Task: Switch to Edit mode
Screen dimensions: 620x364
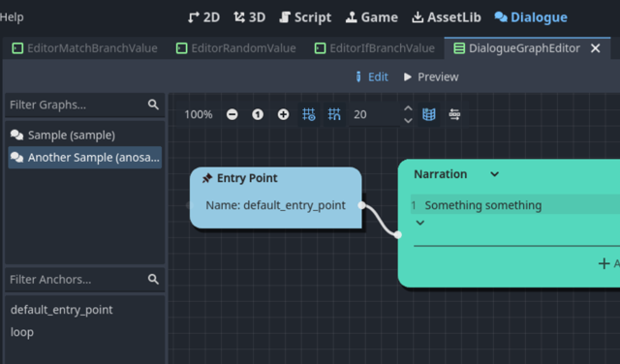Action: tap(372, 76)
